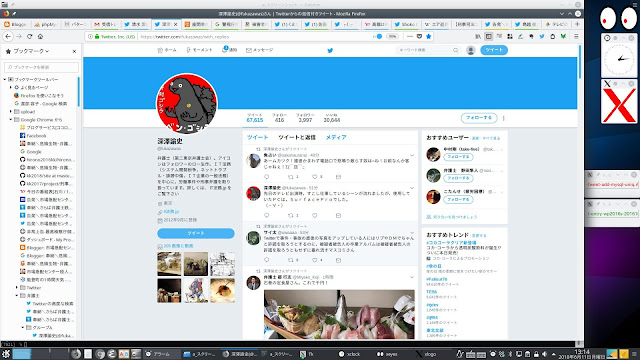The image size is (640, 360).
Task: Open the tweet menu chevron on 弁護士 都 行志's tweet
Action: click(x=412, y=278)
